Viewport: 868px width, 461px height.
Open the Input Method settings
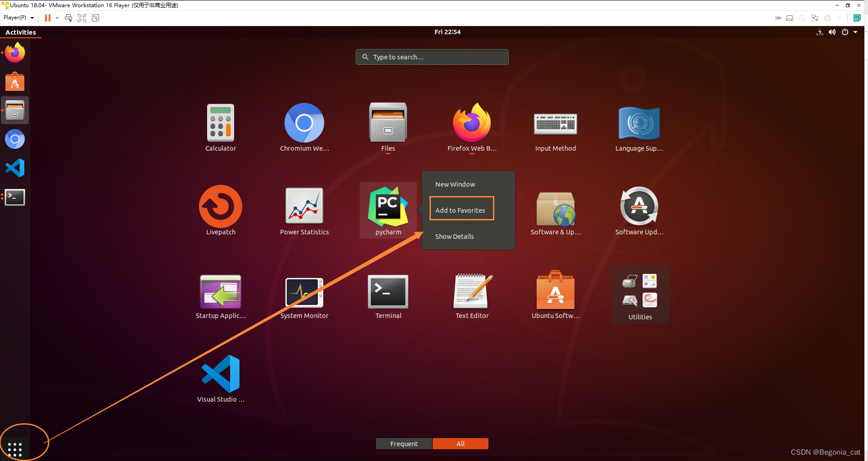coord(555,124)
